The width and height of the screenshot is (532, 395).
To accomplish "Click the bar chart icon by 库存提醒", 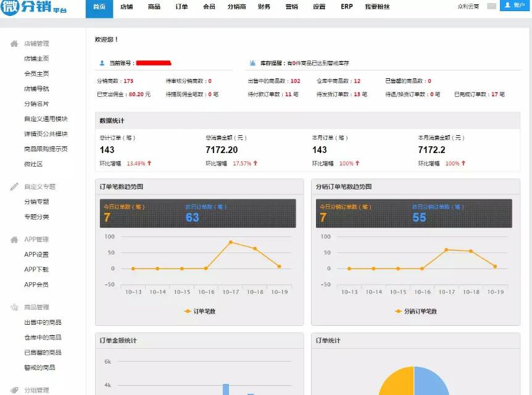I will [253, 63].
